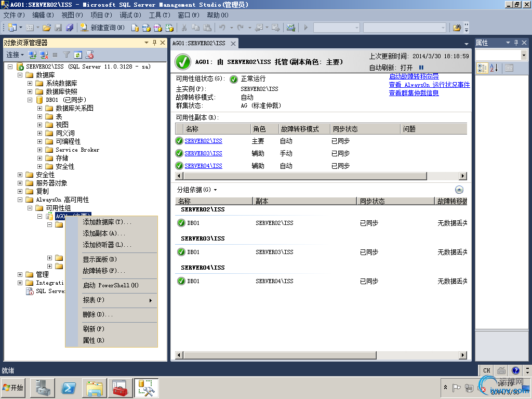Click the Start button
This screenshot has height=399, width=532.
(13, 388)
